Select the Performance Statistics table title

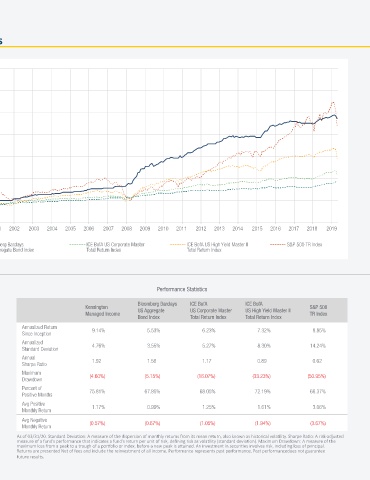point(182,289)
